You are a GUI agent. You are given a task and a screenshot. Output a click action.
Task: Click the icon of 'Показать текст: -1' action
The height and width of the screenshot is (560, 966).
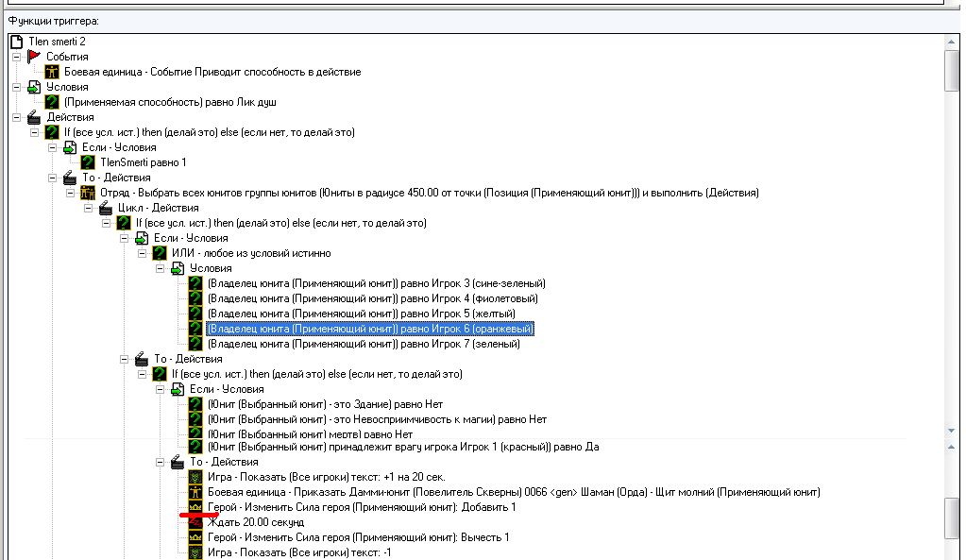click(195, 552)
